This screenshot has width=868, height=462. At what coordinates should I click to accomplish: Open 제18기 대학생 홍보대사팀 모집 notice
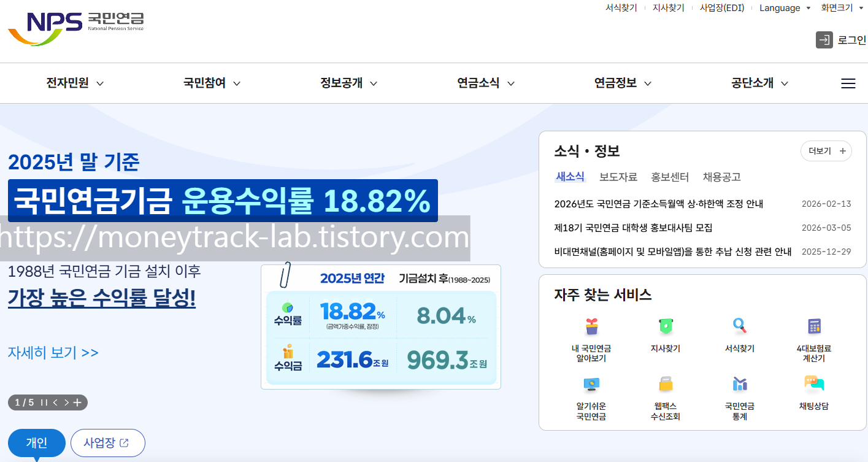pos(633,228)
